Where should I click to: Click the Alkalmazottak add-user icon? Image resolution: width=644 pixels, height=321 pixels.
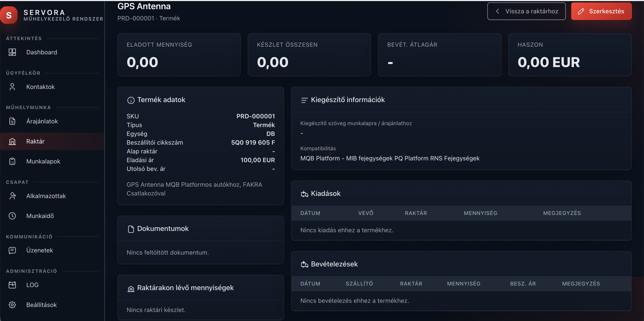12,196
